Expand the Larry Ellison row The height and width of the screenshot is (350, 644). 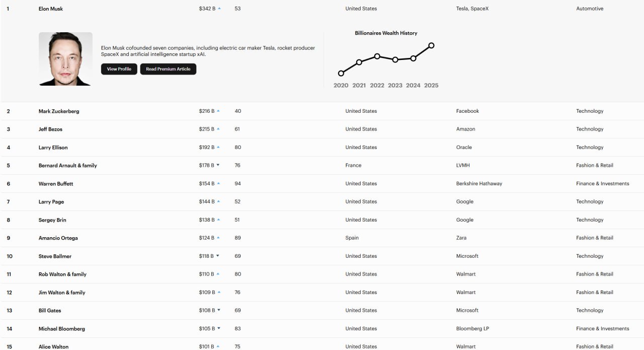[x=53, y=148]
